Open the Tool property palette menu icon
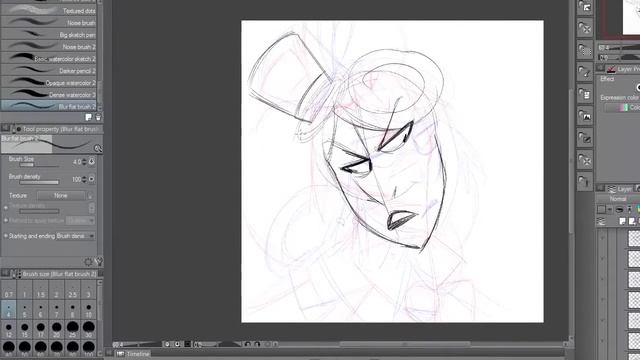 pos(5,129)
